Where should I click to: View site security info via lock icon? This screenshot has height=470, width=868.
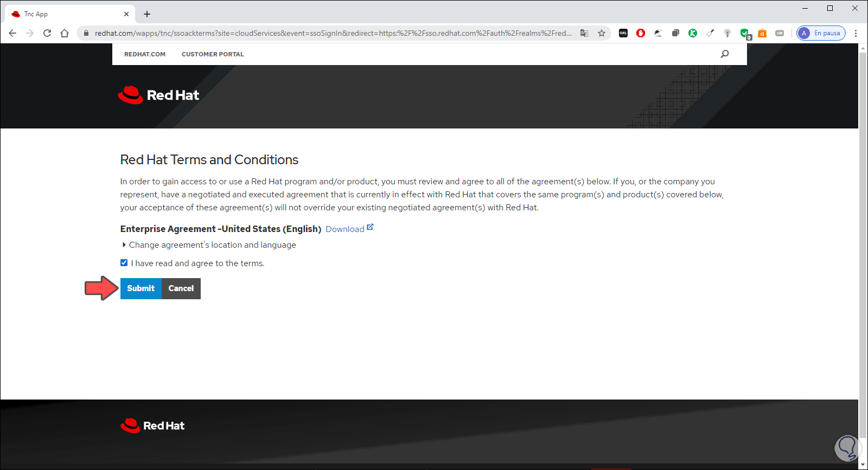click(86, 33)
